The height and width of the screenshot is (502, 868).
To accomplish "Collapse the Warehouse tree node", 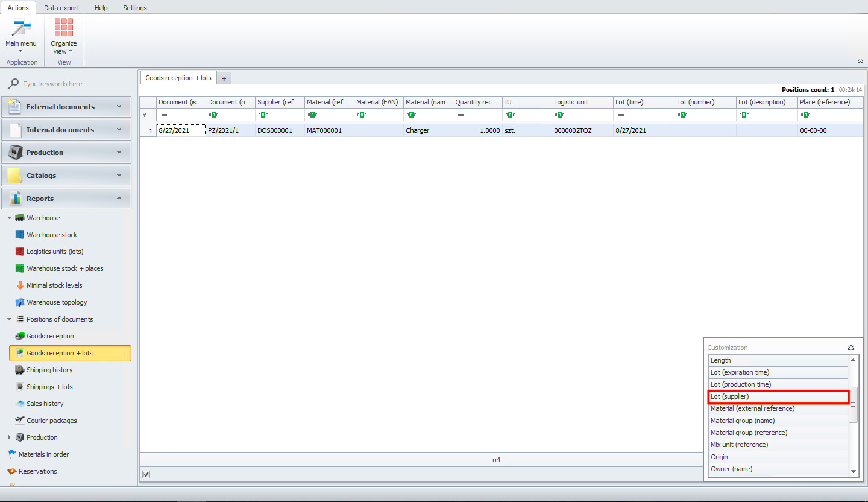I will (x=9, y=218).
